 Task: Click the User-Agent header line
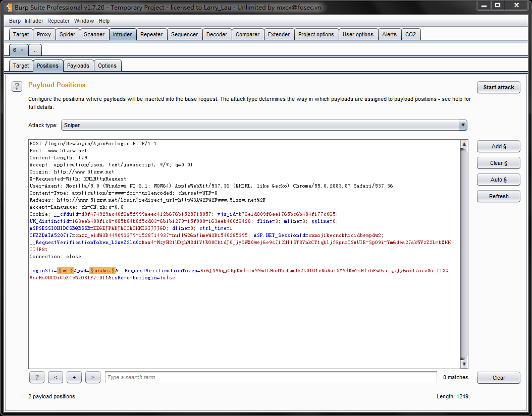211,186
